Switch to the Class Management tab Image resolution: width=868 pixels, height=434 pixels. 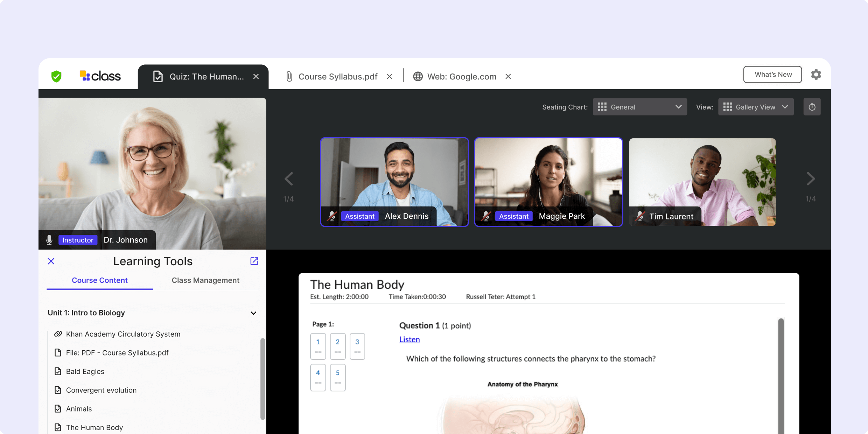(205, 280)
